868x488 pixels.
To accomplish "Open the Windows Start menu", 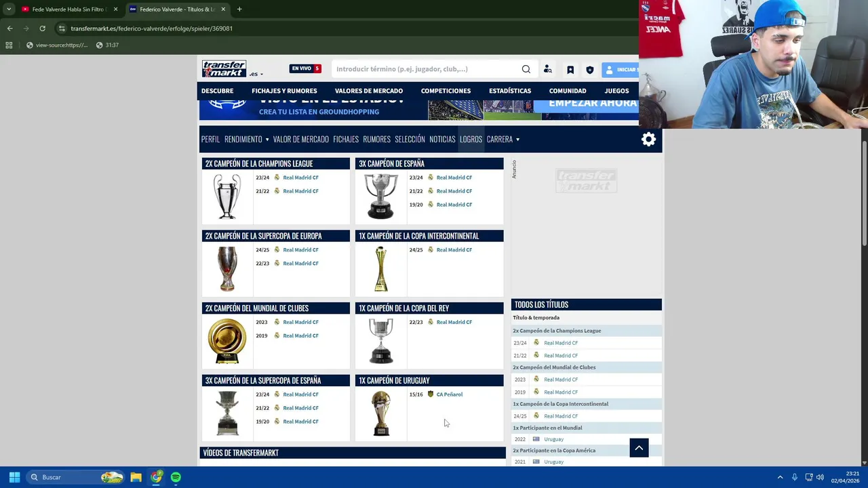I will (x=14, y=477).
